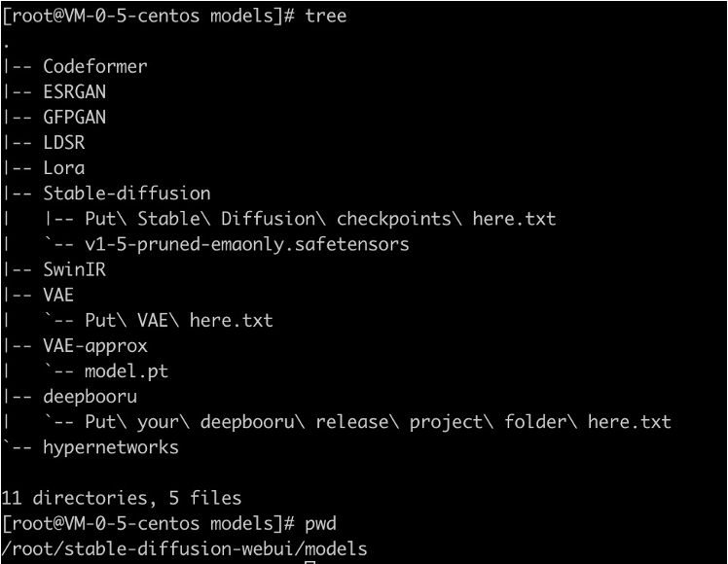Screen dimensions: 728x564
Task: Click the model.pt file name
Action: click(127, 371)
